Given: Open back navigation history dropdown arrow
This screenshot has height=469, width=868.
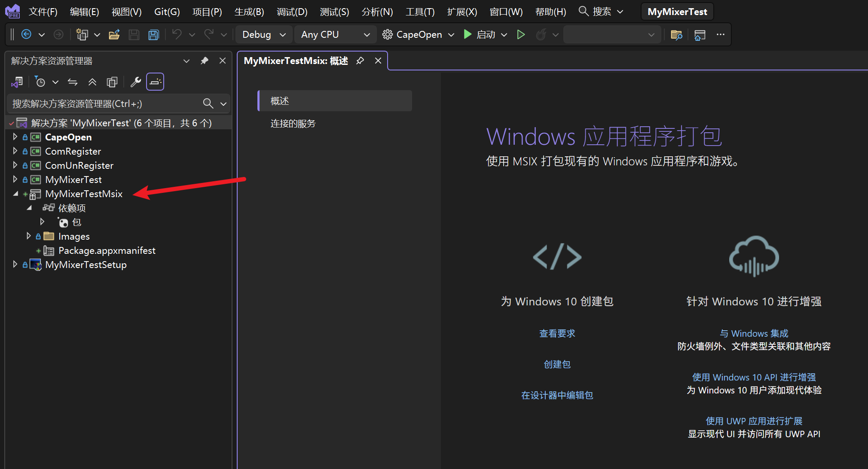Looking at the screenshot, I should point(42,34).
